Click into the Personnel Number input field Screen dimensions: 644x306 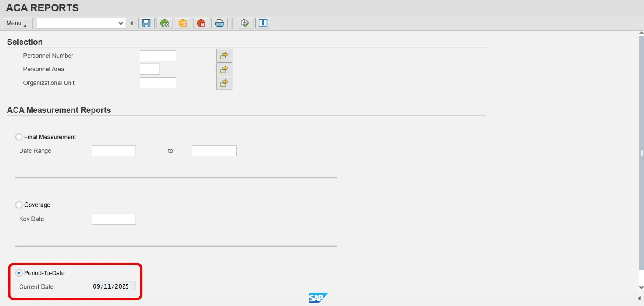coord(158,56)
